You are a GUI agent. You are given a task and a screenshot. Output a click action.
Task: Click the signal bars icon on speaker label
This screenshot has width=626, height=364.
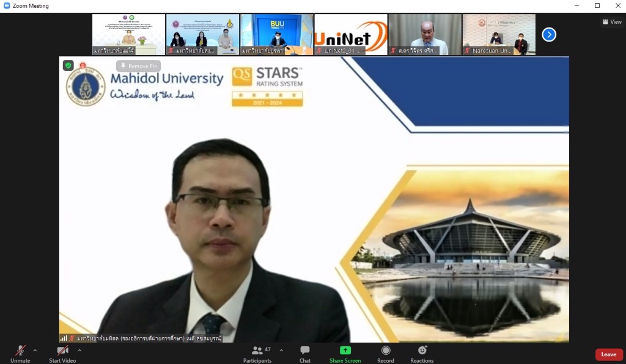click(x=64, y=338)
